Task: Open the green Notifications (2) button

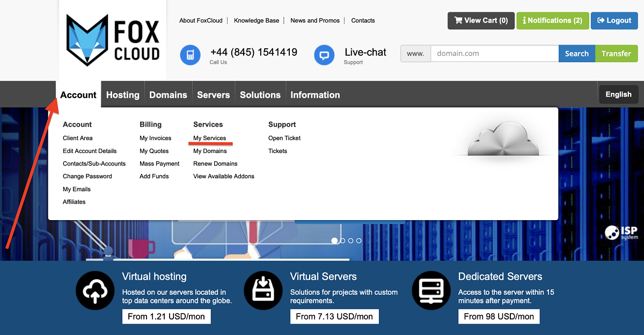Action: [x=552, y=20]
